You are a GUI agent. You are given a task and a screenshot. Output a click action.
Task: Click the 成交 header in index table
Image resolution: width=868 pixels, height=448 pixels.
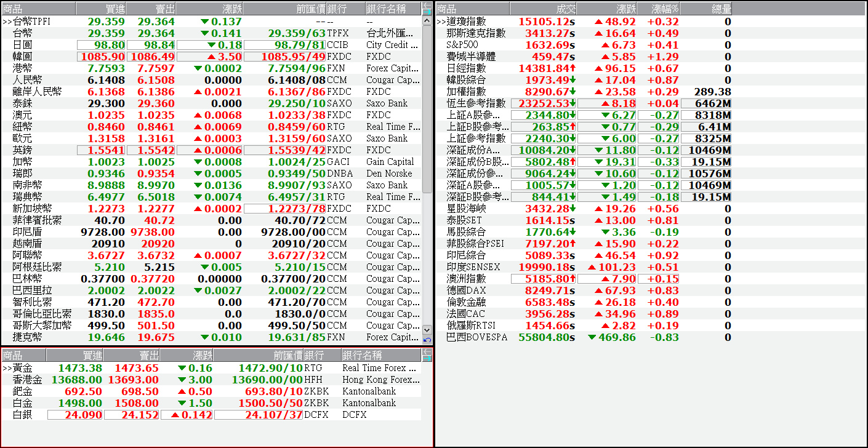click(543, 9)
